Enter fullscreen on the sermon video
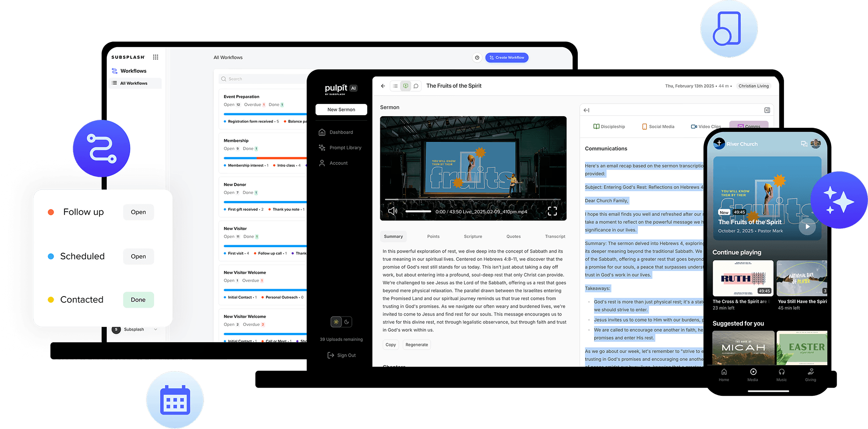The image size is (868, 429). coord(553,211)
